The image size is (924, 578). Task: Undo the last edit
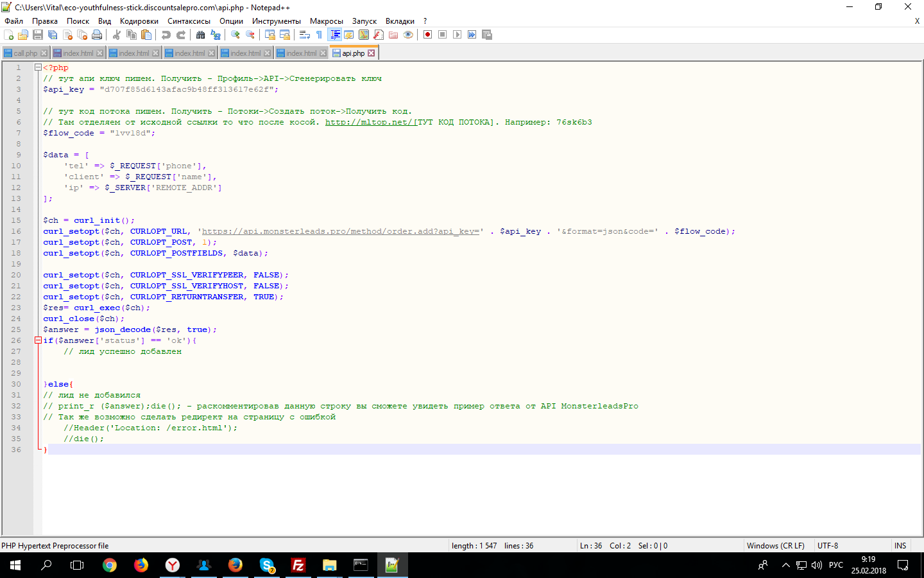coord(166,35)
